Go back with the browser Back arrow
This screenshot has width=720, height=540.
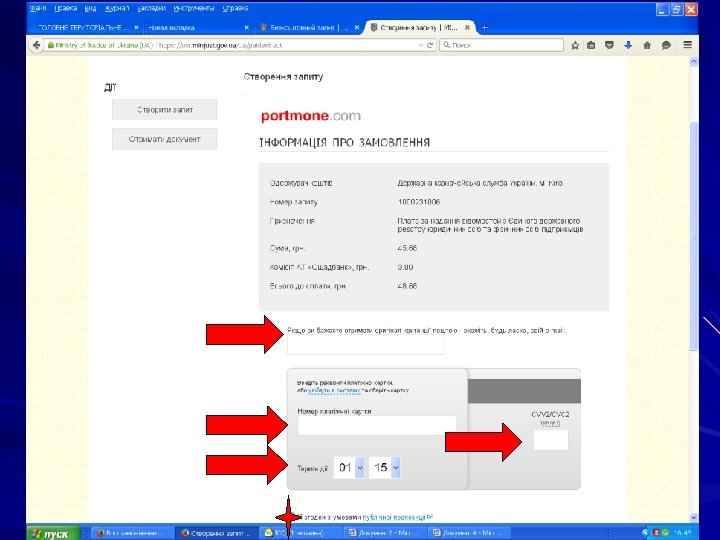(x=36, y=45)
